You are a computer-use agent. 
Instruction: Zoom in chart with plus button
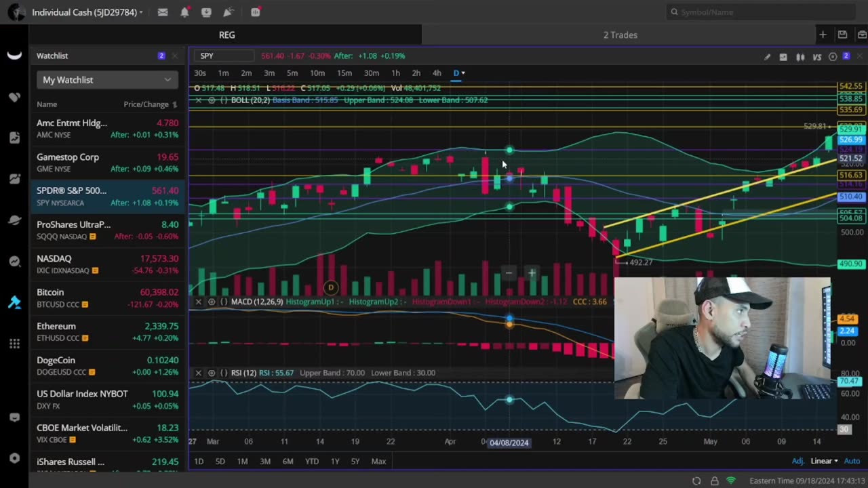[x=532, y=272]
